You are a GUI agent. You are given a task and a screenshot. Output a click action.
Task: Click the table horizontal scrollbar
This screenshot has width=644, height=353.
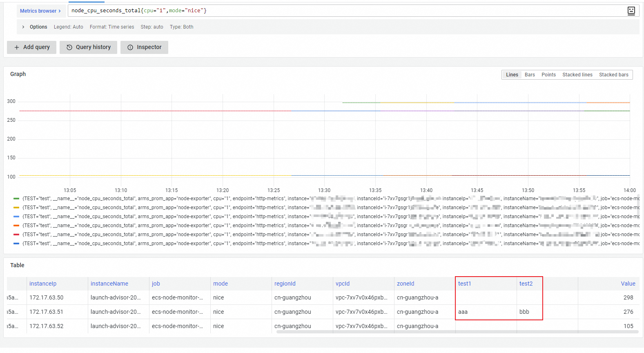point(457,332)
